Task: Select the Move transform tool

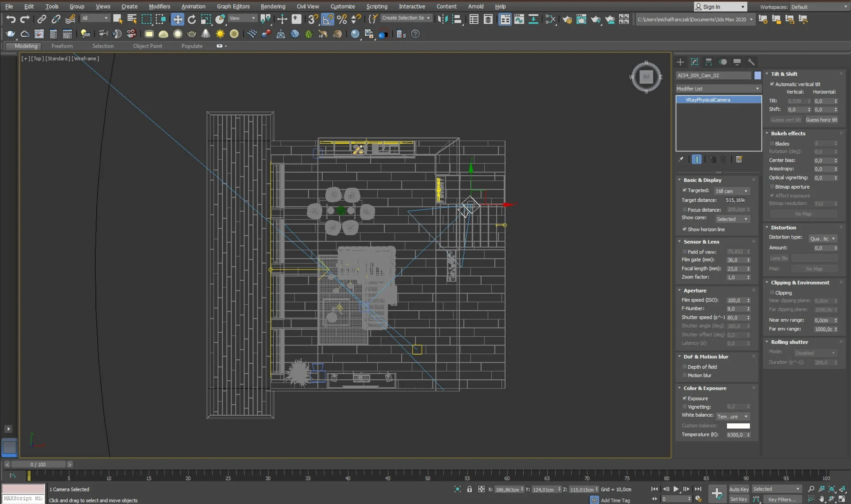Action: click(177, 19)
